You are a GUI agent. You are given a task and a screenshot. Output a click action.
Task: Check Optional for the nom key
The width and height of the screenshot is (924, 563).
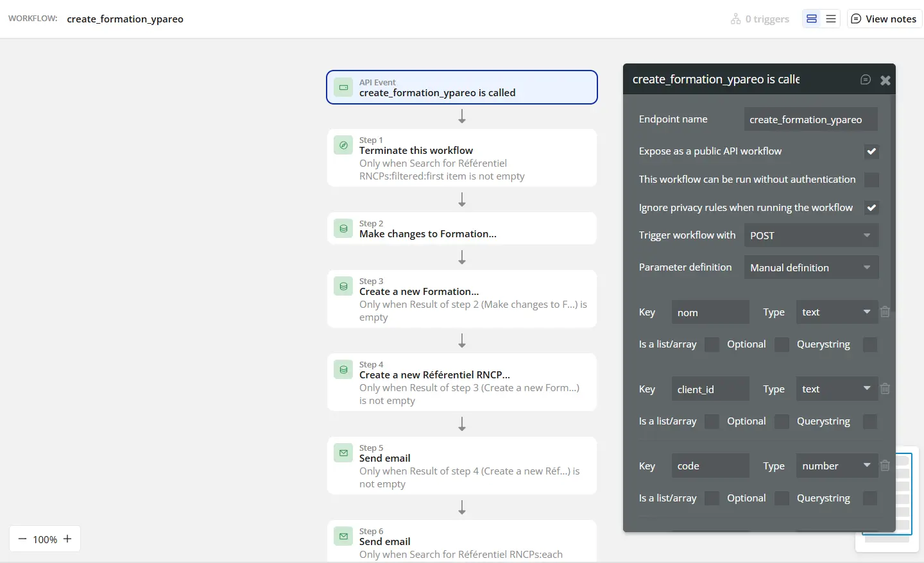(782, 344)
